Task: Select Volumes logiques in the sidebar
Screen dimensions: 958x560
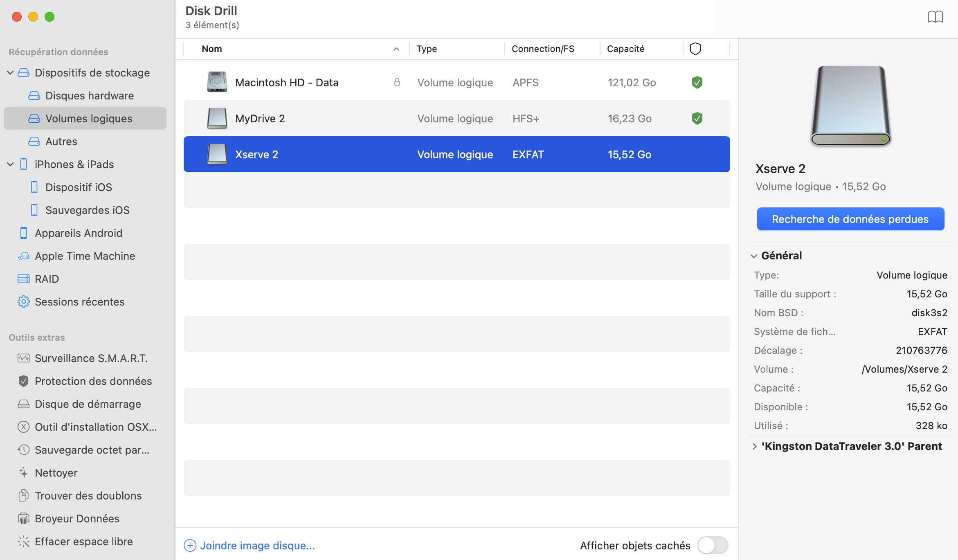Action: (85, 118)
